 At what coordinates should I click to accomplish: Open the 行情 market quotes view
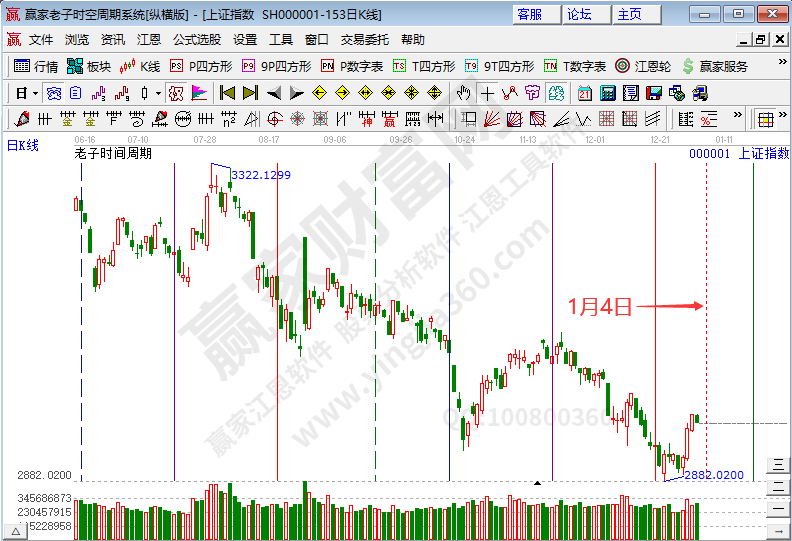point(35,66)
